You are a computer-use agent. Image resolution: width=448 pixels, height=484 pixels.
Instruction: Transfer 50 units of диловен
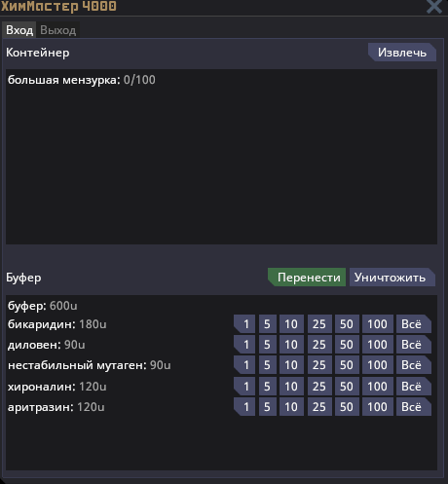click(x=347, y=345)
